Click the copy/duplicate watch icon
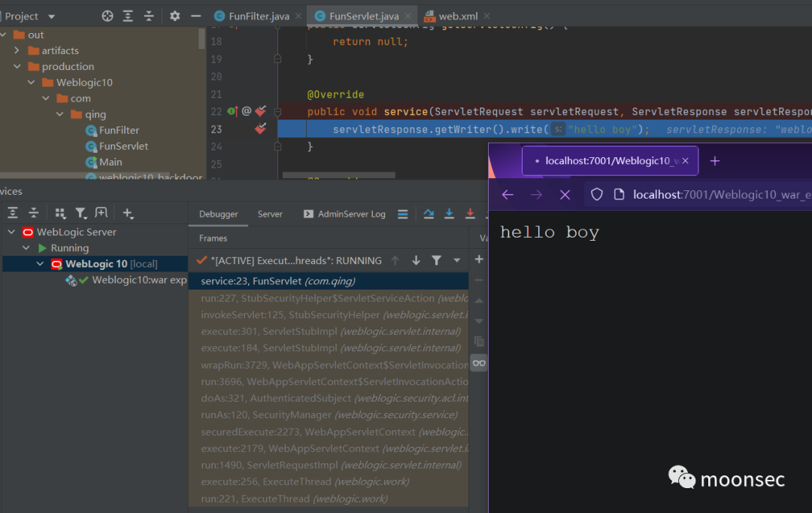Viewport: 812px width, 513px height. pyautogui.click(x=479, y=341)
